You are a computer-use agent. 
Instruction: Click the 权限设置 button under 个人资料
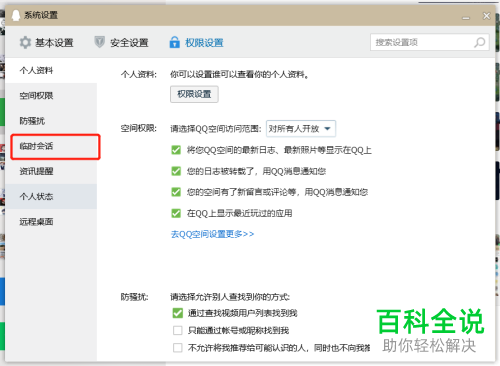pyautogui.click(x=194, y=94)
